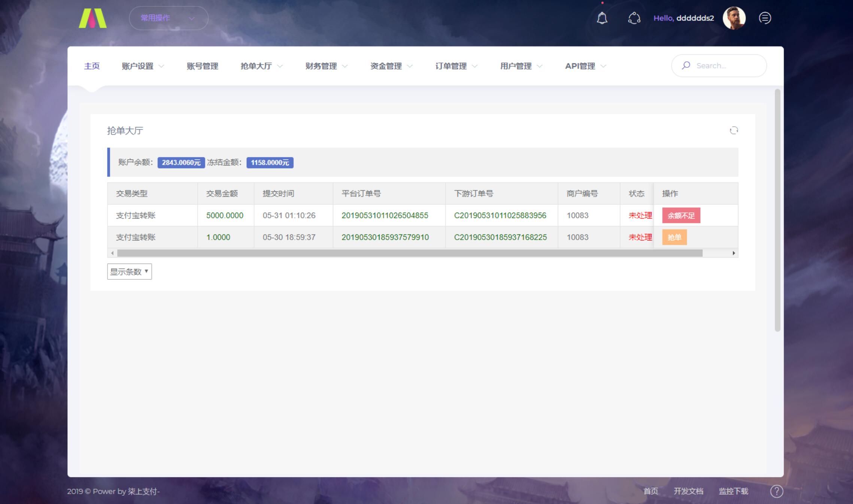Click the green and pink site logo
The image size is (853, 504).
(x=92, y=18)
